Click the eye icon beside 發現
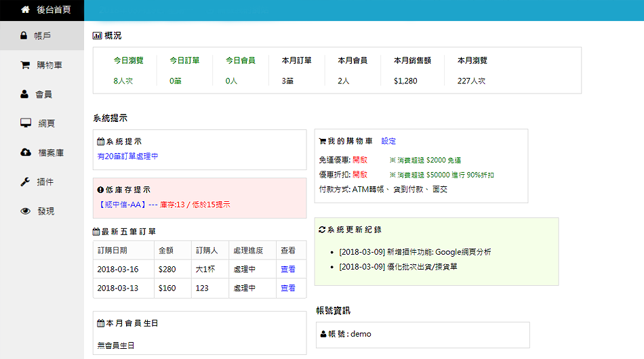 coord(26,211)
